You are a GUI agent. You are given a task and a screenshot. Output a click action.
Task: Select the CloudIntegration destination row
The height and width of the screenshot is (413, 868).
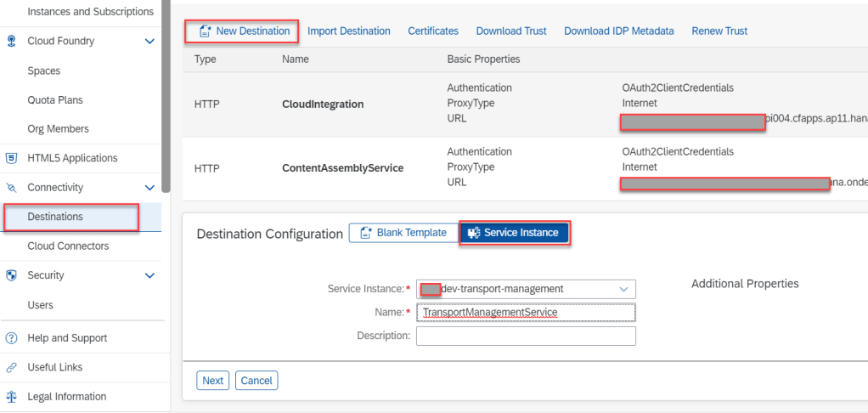point(323,105)
